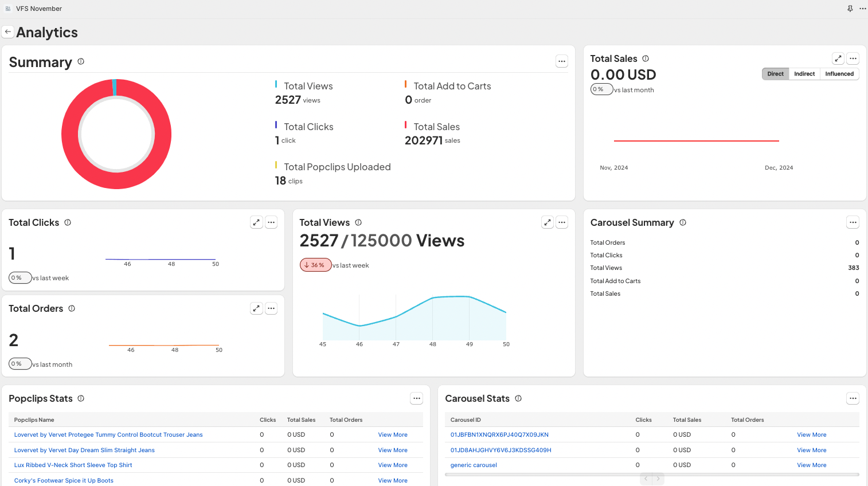868x486 pixels.
Task: Expand the Total Orders chart
Action: point(256,308)
